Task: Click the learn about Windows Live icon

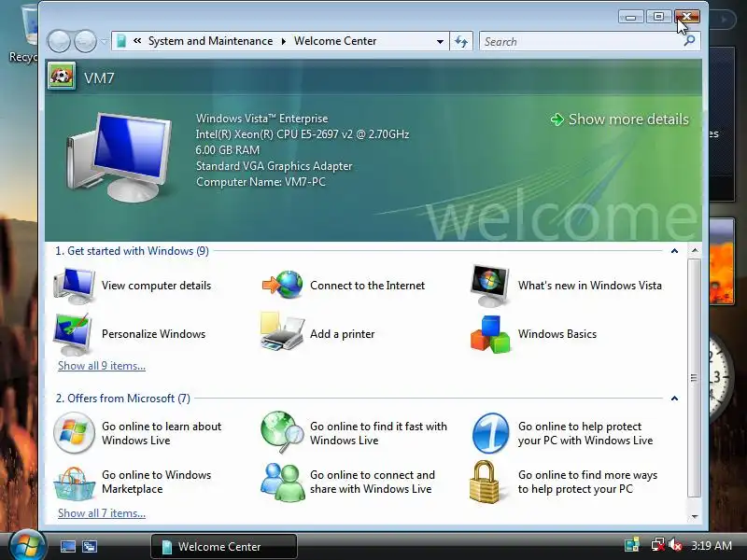Action: tap(74, 433)
